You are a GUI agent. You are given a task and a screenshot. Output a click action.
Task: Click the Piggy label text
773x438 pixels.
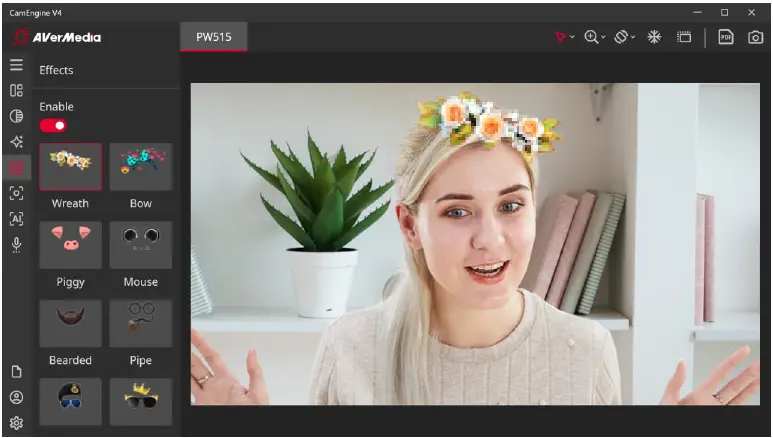tap(70, 282)
